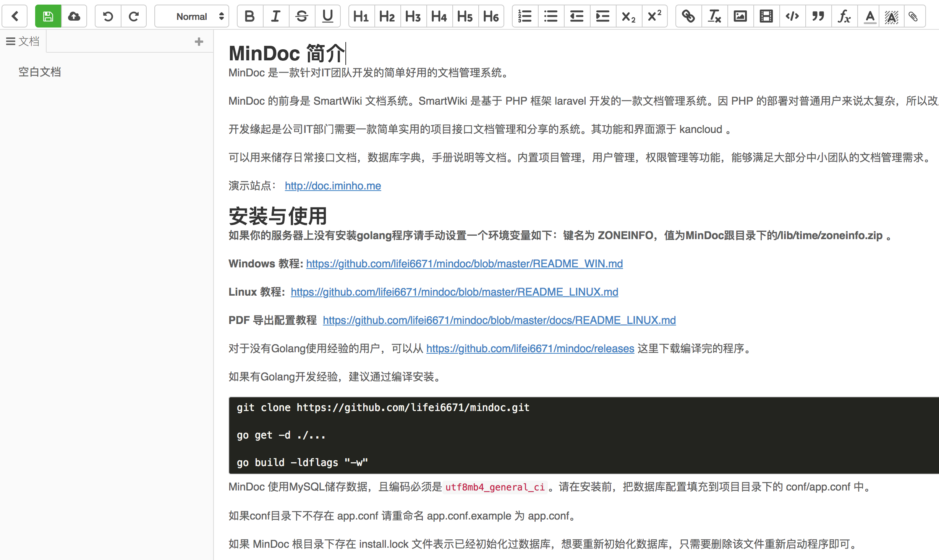Insert an image

tap(740, 16)
